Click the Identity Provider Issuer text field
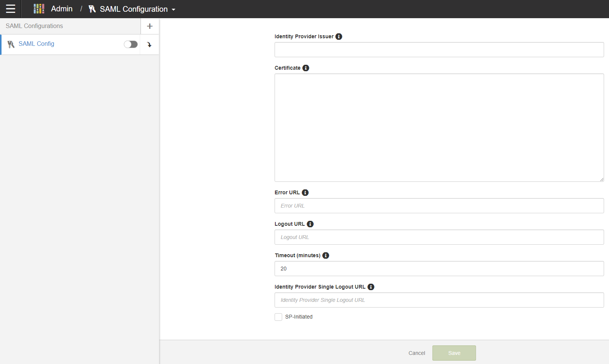The height and width of the screenshot is (364, 609). coord(439,50)
